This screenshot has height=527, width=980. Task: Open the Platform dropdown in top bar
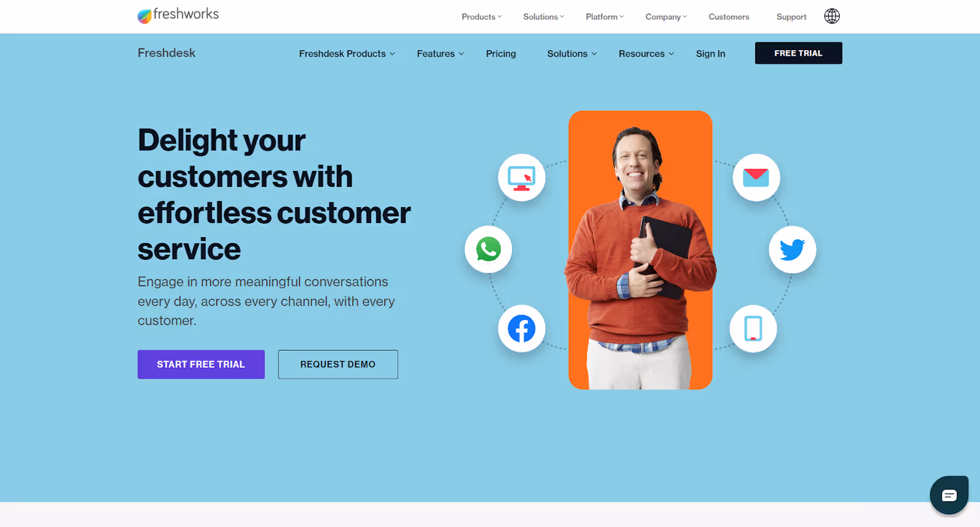605,17
